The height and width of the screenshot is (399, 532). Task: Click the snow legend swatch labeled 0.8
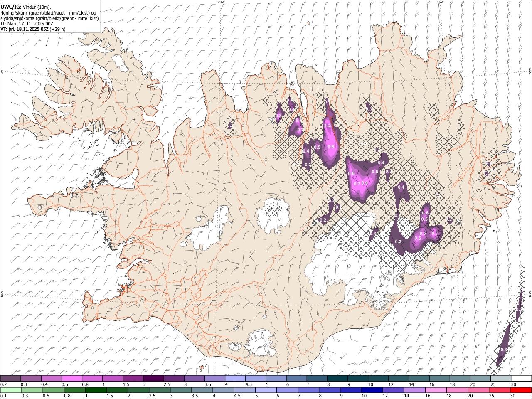[92, 378]
